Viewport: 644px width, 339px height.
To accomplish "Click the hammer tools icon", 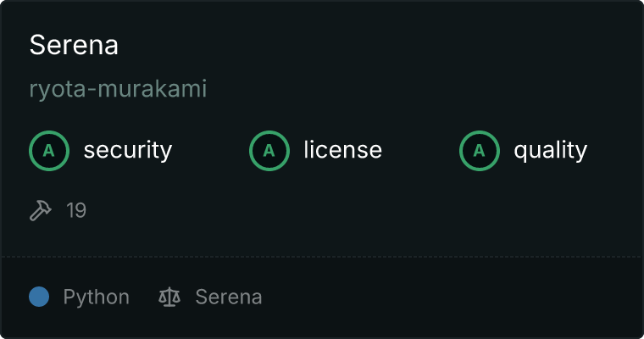I will tap(41, 210).
